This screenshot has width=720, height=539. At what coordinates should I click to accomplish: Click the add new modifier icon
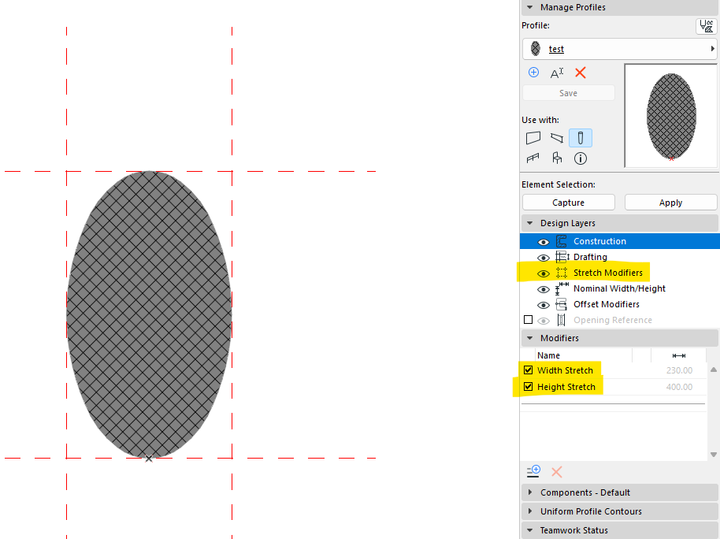pos(534,471)
